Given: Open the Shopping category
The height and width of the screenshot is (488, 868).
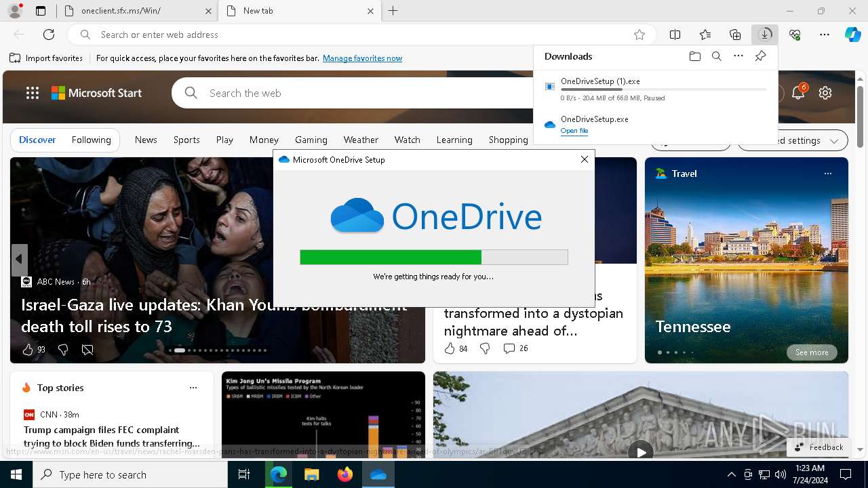Looking at the screenshot, I should [x=508, y=140].
